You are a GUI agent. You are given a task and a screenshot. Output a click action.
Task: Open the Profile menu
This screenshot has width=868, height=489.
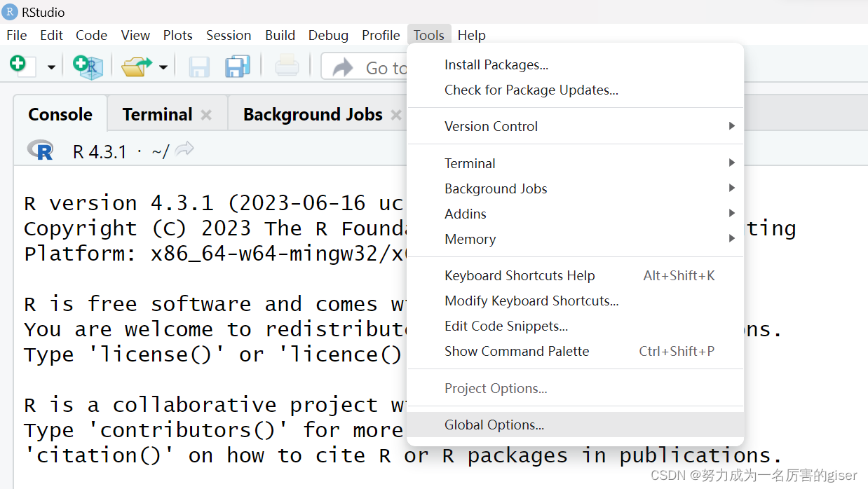point(381,35)
